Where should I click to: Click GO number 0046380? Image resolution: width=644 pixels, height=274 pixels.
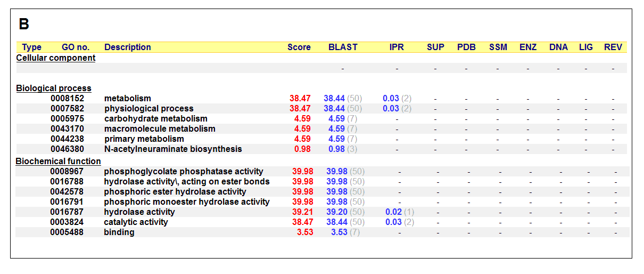point(67,149)
